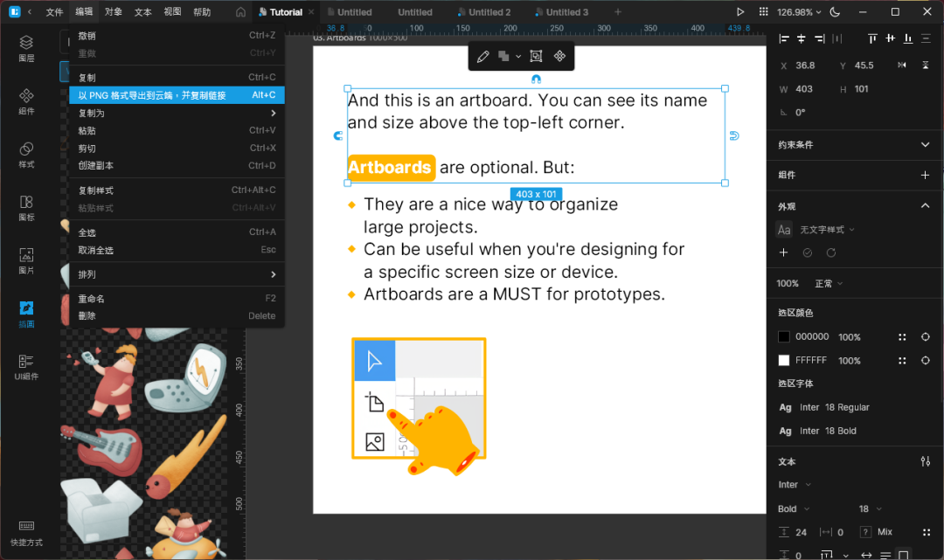Click the play prototype icon in title bar

(x=740, y=12)
